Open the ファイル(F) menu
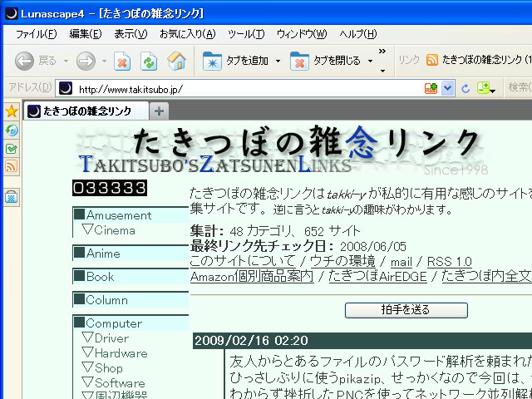The height and width of the screenshot is (399, 532). (x=37, y=34)
